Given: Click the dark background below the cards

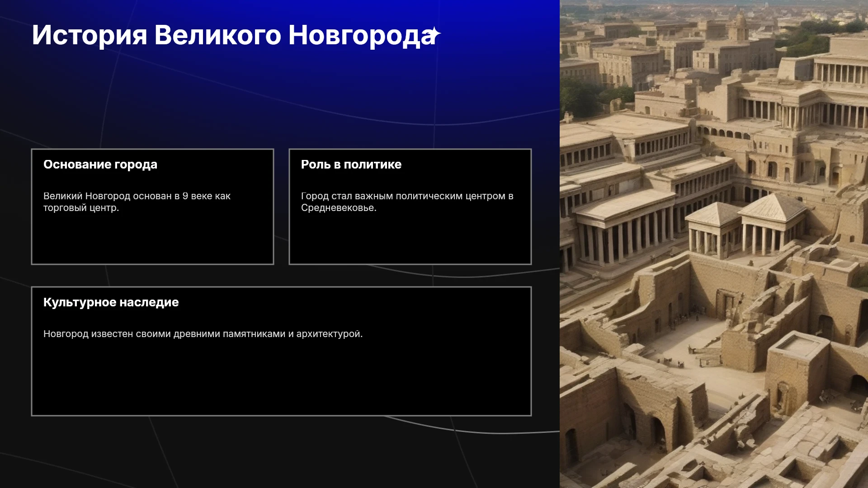Looking at the screenshot, I should click(280, 452).
